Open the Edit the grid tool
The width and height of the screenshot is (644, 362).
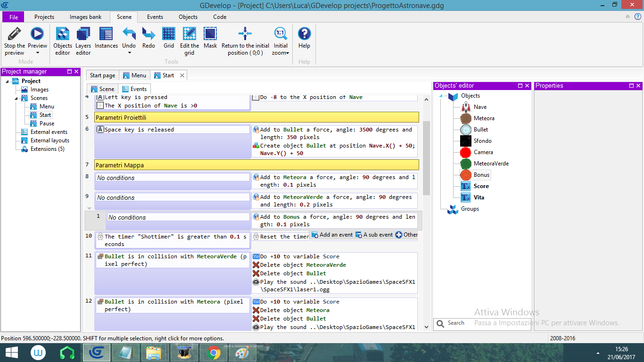click(x=190, y=41)
